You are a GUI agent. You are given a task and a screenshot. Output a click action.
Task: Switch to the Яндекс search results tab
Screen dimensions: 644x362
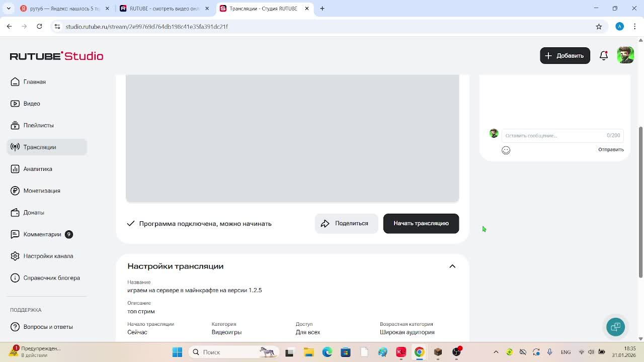click(x=64, y=9)
